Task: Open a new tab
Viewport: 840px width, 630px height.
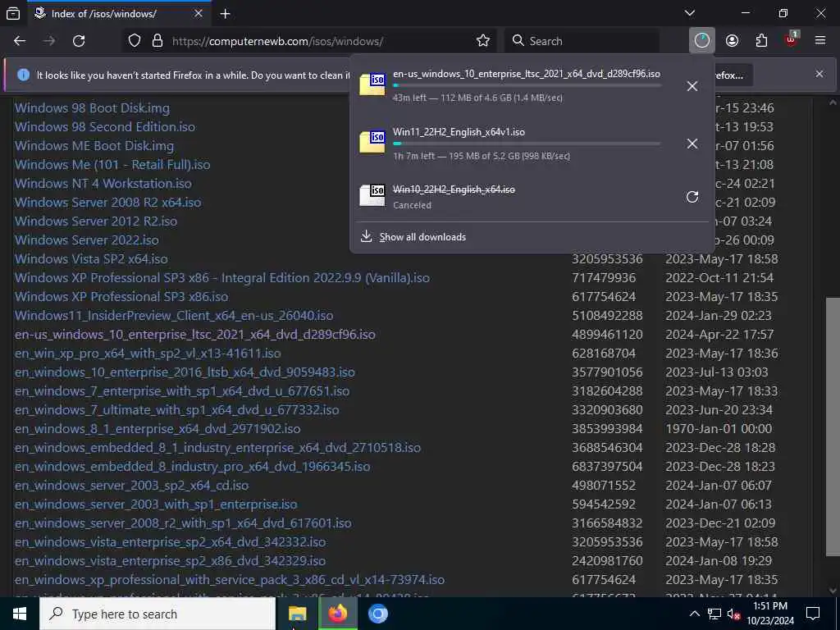Action: pyautogui.click(x=226, y=14)
